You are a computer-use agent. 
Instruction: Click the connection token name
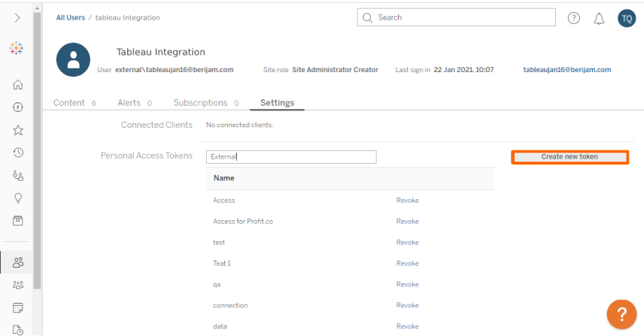pyautogui.click(x=230, y=305)
